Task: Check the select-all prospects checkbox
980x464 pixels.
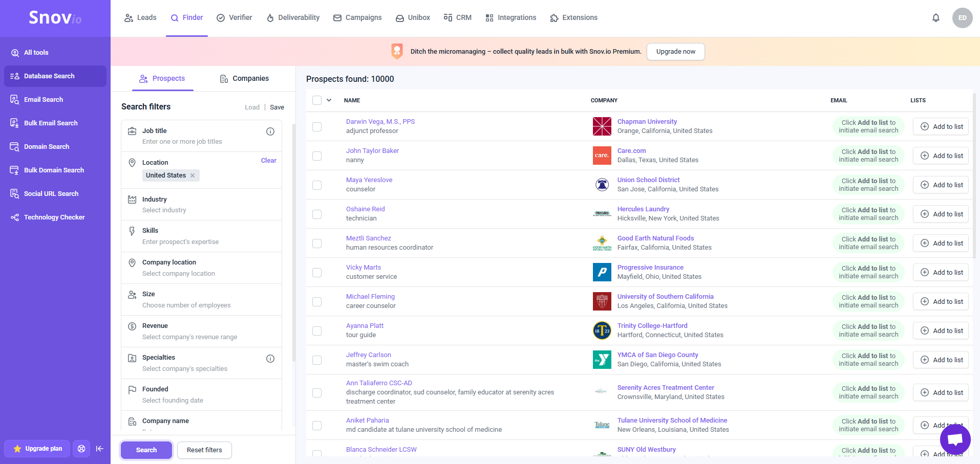Action: click(316, 100)
